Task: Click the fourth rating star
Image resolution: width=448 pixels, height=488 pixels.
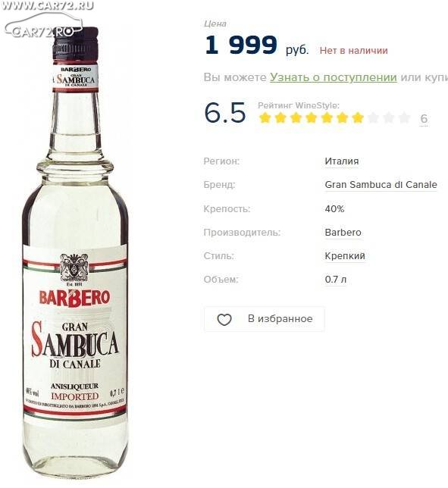Action: point(312,118)
